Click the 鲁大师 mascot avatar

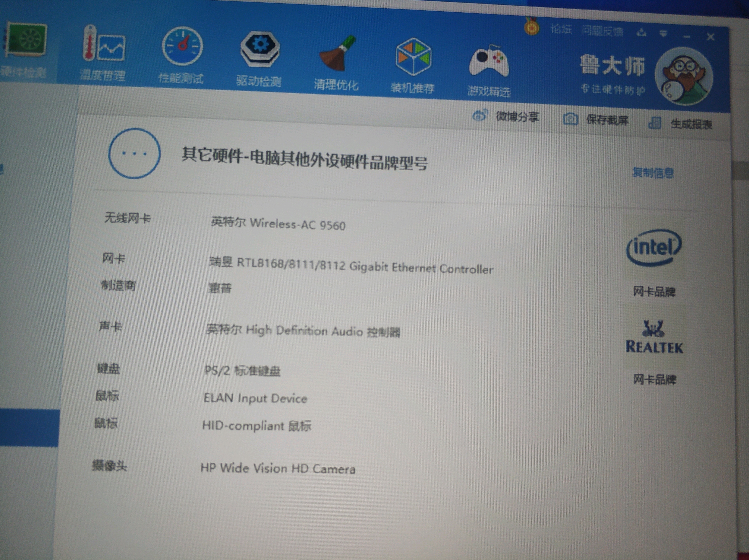click(x=684, y=76)
